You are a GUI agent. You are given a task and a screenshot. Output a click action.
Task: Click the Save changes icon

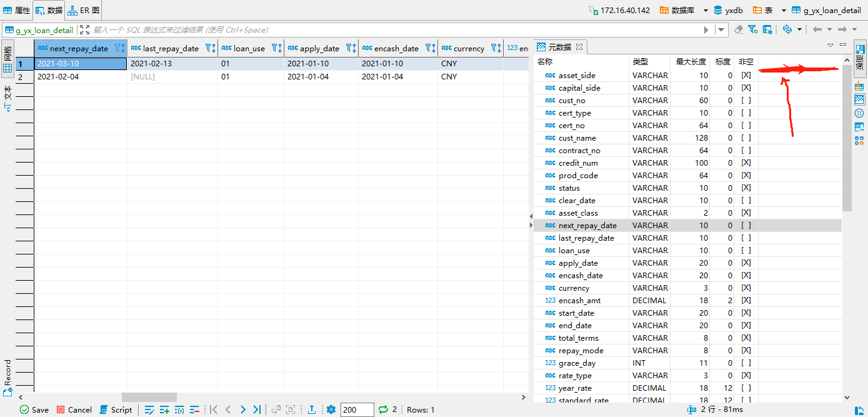[24, 409]
